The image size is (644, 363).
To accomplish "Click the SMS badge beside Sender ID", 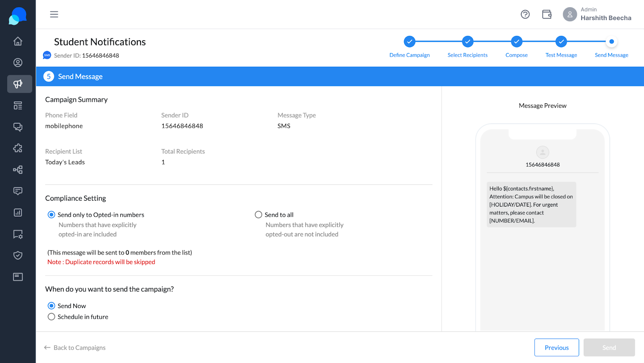I will (47, 55).
